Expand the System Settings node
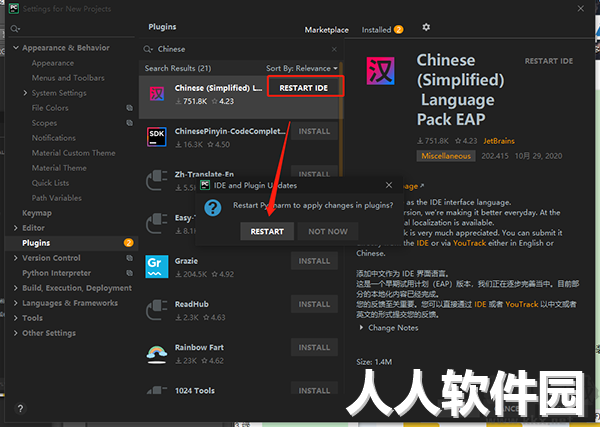The height and width of the screenshot is (427, 600). click(x=25, y=93)
